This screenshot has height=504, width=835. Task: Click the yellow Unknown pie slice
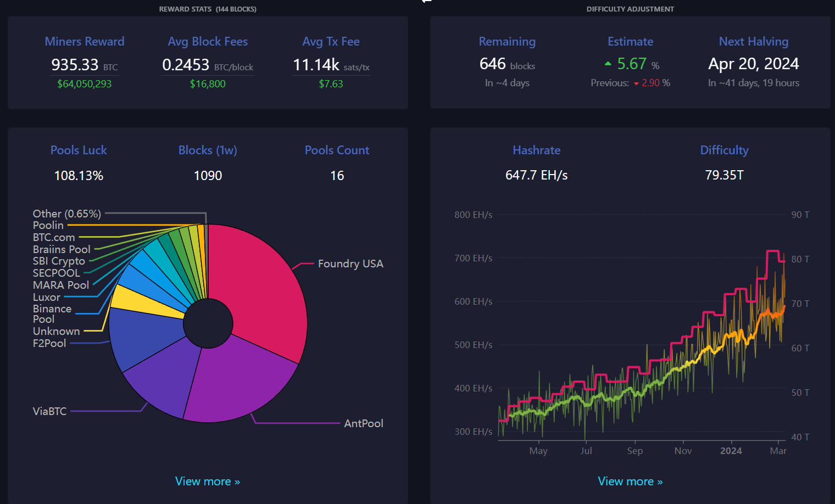point(146,304)
